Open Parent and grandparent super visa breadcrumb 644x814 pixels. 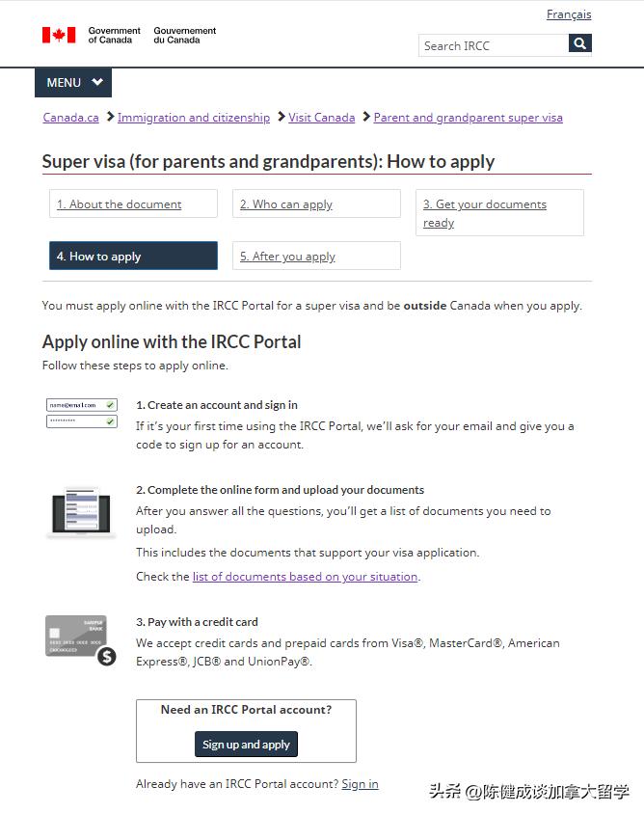(x=469, y=118)
